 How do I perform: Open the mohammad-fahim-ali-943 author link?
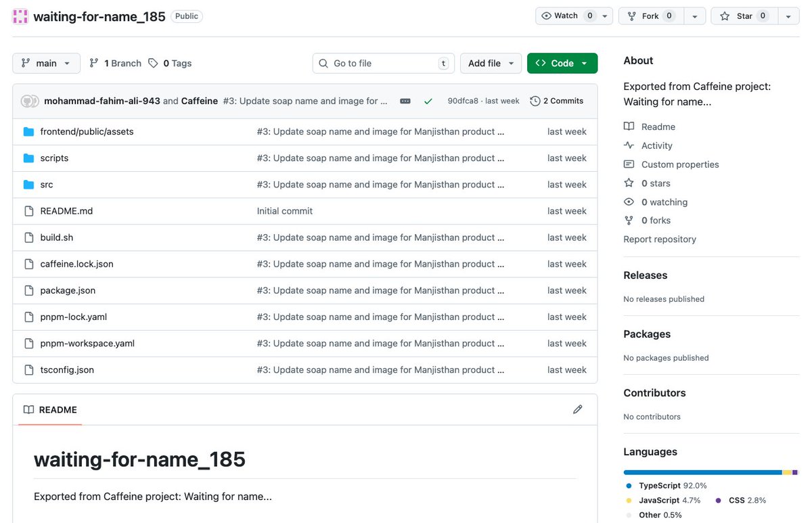point(102,101)
